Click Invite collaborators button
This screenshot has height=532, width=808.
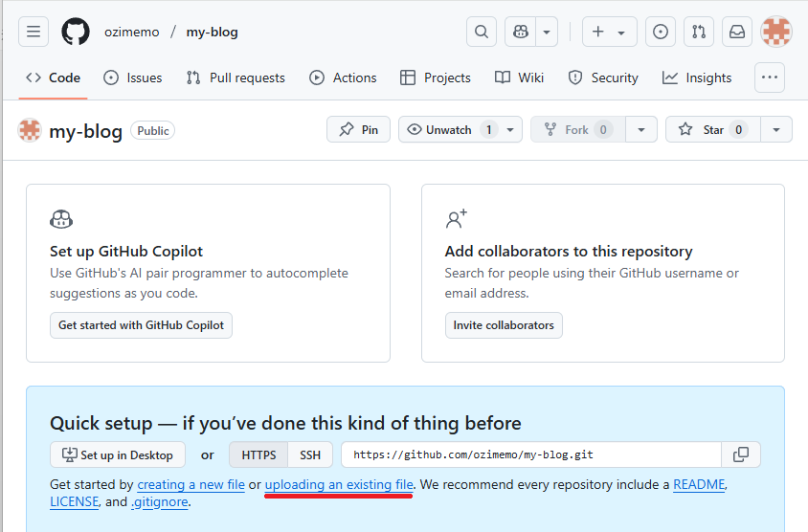point(504,325)
